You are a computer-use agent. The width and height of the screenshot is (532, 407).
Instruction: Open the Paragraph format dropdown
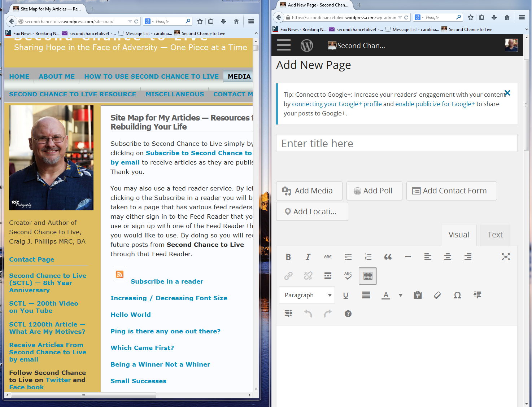coord(307,295)
